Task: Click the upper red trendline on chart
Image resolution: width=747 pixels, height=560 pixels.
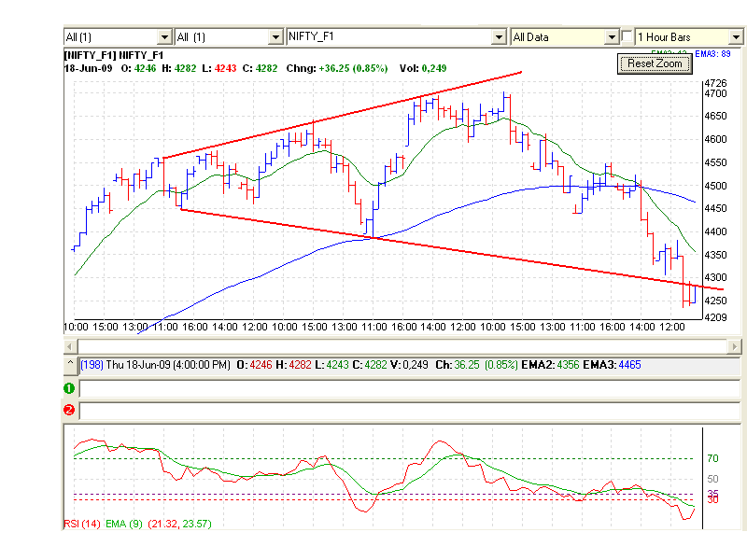Action: (343, 115)
